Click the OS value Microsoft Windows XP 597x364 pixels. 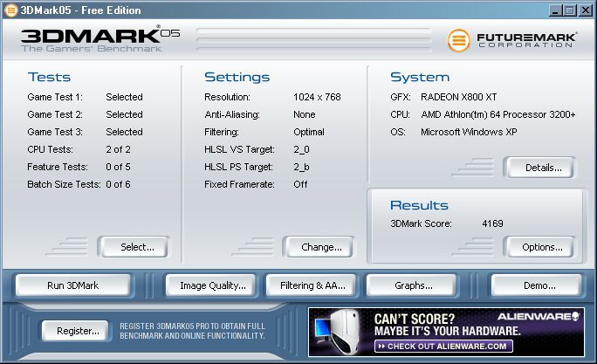[x=469, y=132]
